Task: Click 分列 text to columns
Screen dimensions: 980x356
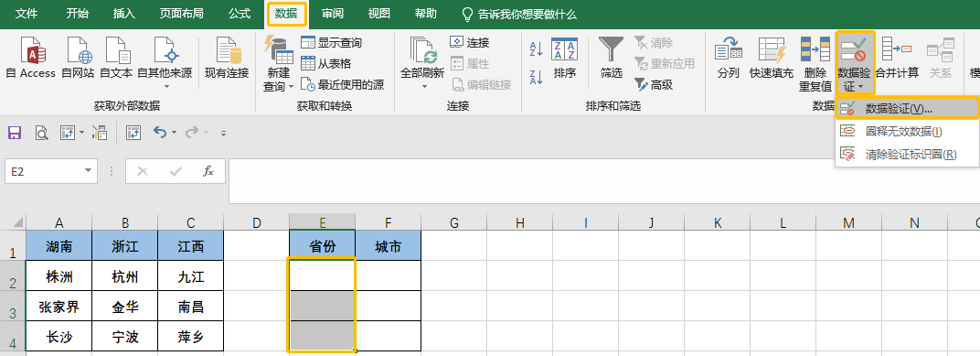Action: click(x=728, y=59)
